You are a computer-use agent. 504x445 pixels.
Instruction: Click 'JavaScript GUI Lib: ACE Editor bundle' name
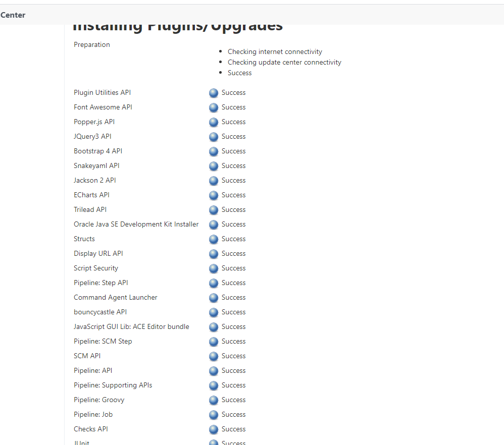click(x=131, y=326)
